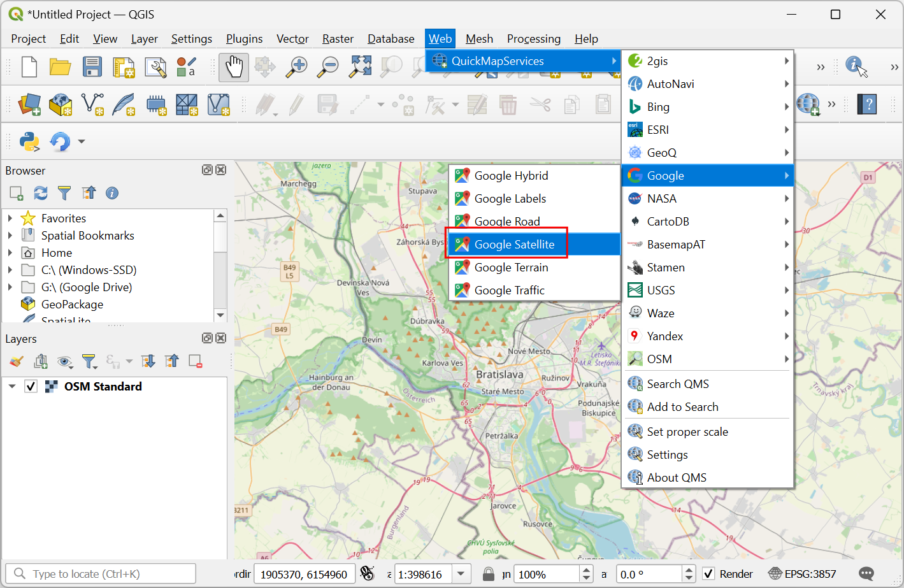Click the New Project blank page icon

click(x=29, y=67)
